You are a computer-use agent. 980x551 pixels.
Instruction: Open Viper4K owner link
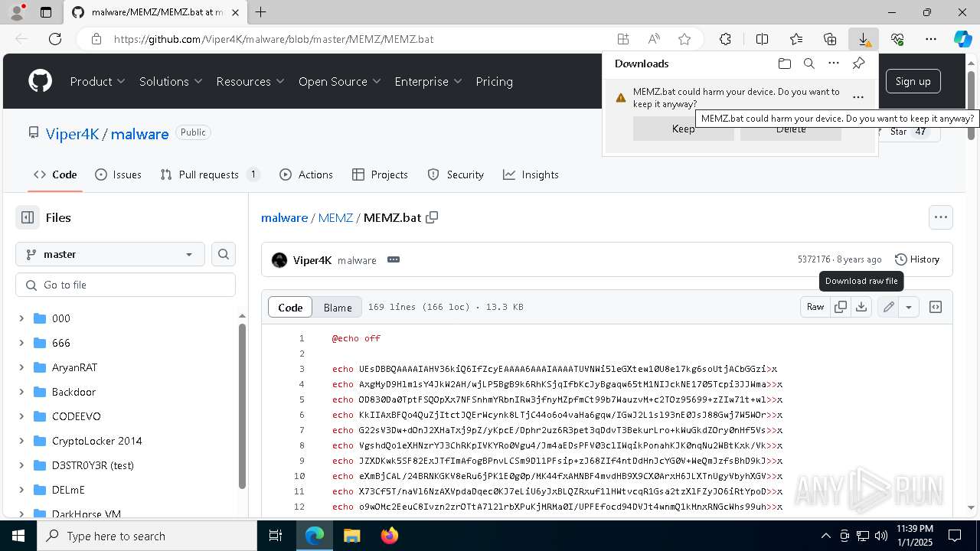tap(72, 134)
